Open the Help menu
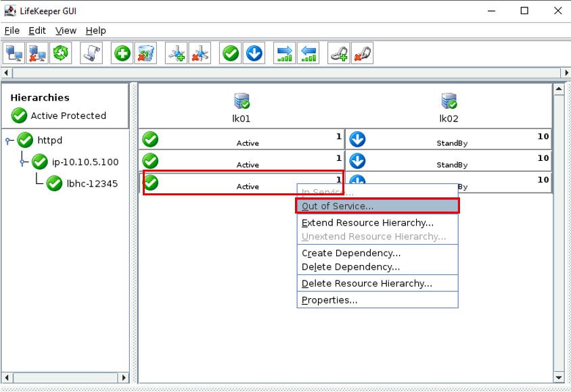Image resolution: width=571 pixels, height=392 pixels. [x=96, y=30]
